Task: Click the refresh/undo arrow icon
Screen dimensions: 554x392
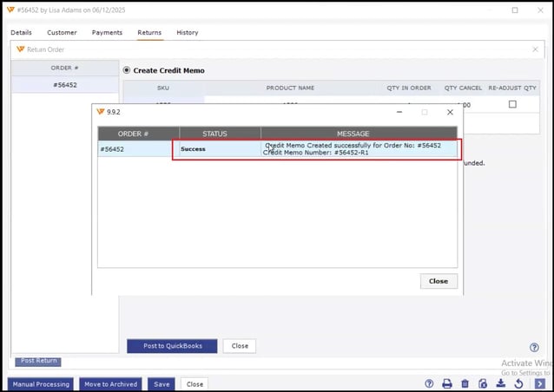Action: click(x=518, y=383)
